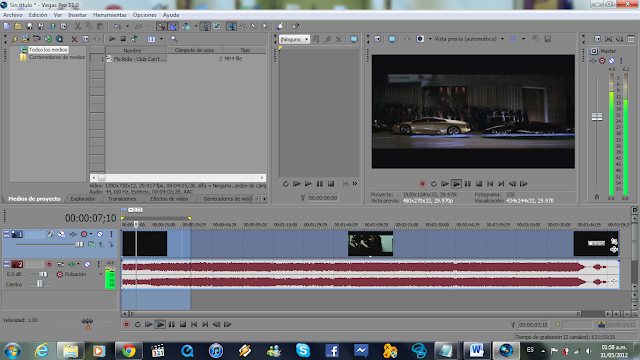Viewport: 640px width, 360px height.
Task: Click Windows Start button
Action: pyautogui.click(x=12, y=351)
